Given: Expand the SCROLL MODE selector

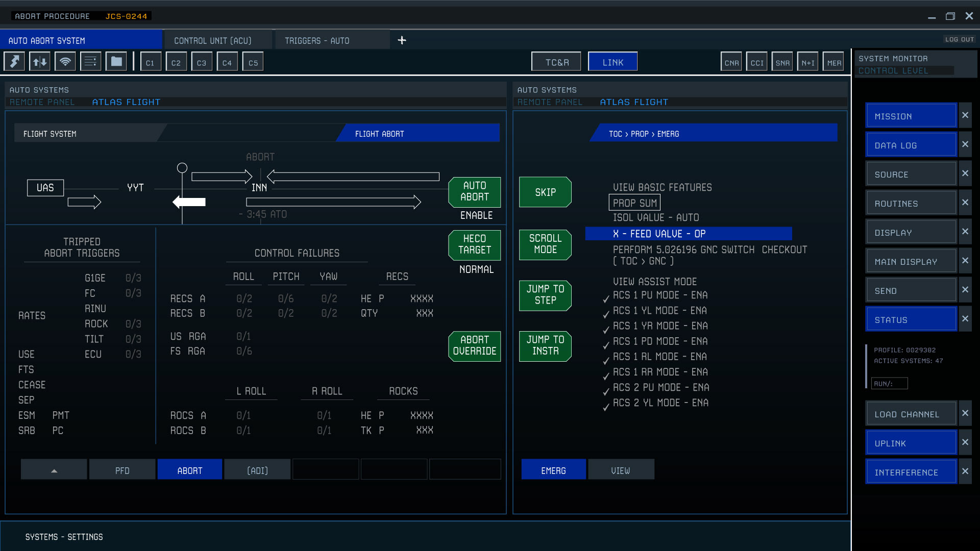Looking at the screenshot, I should tap(545, 244).
